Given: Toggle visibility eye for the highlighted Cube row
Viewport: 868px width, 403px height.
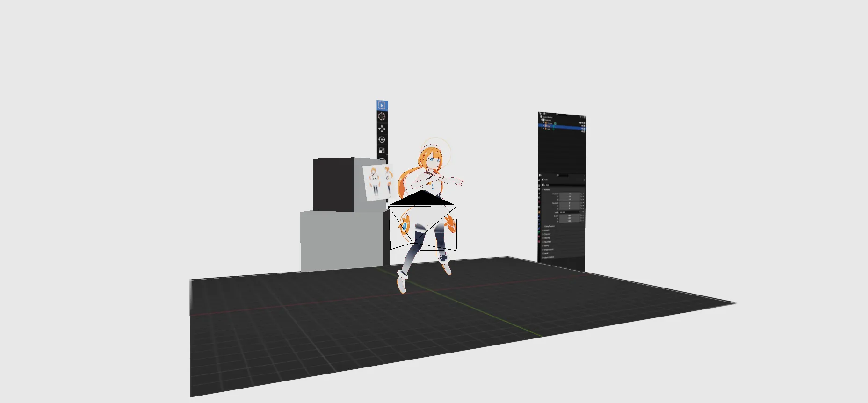Looking at the screenshot, I should [x=582, y=129].
